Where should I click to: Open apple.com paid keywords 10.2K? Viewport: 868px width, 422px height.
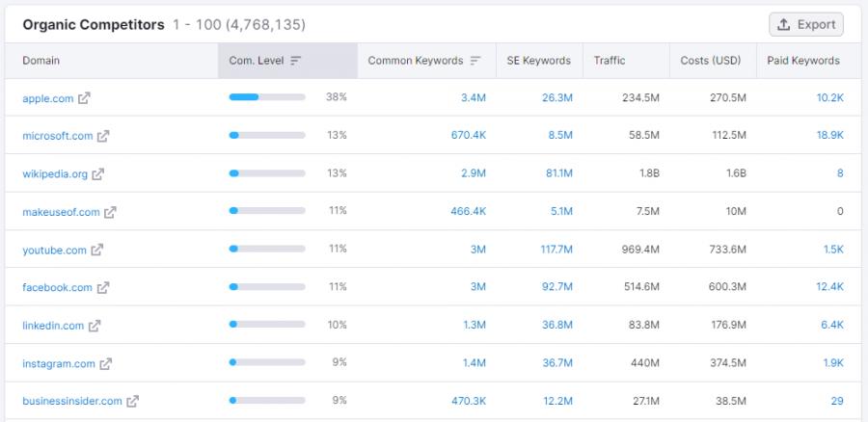point(829,98)
